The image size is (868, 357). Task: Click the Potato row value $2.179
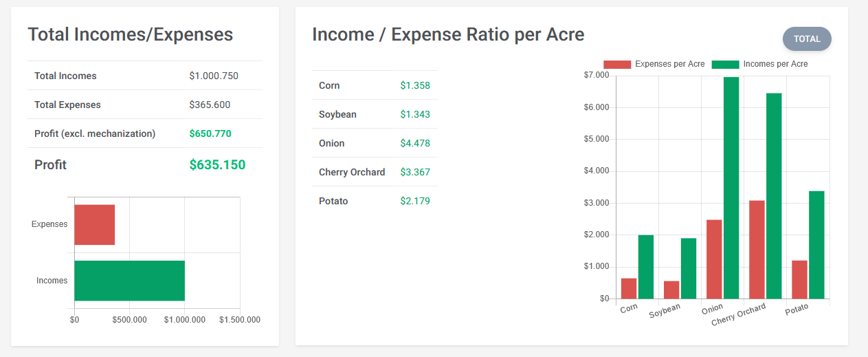point(415,201)
